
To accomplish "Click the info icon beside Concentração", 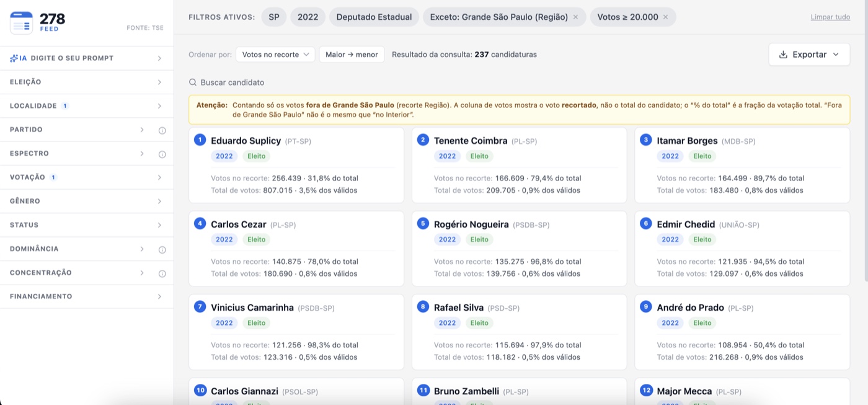I will click(x=162, y=273).
